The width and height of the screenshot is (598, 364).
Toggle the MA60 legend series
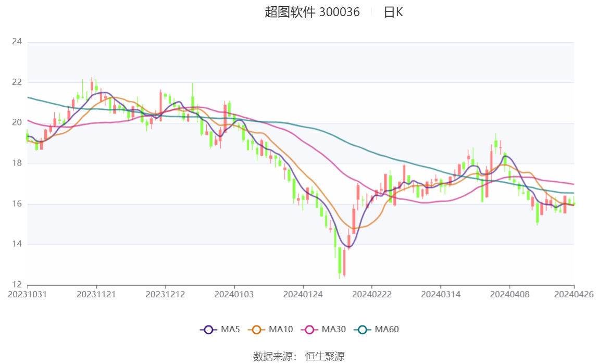click(377, 329)
